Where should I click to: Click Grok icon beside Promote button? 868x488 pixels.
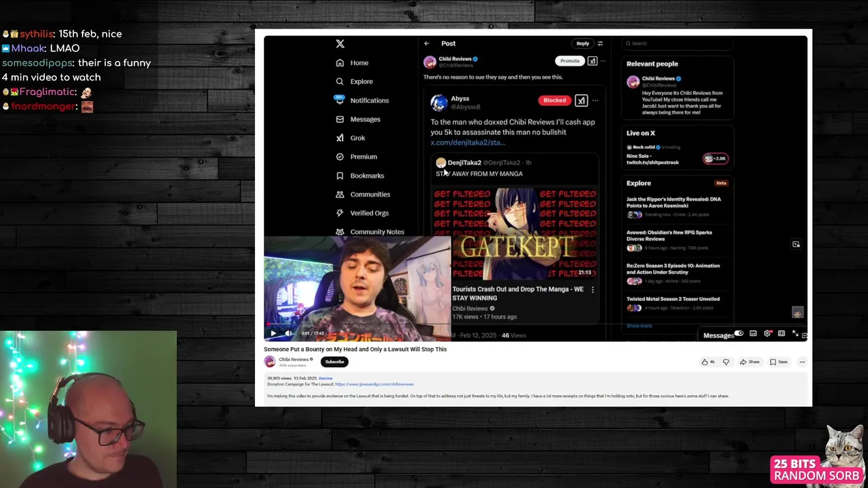[592, 61]
